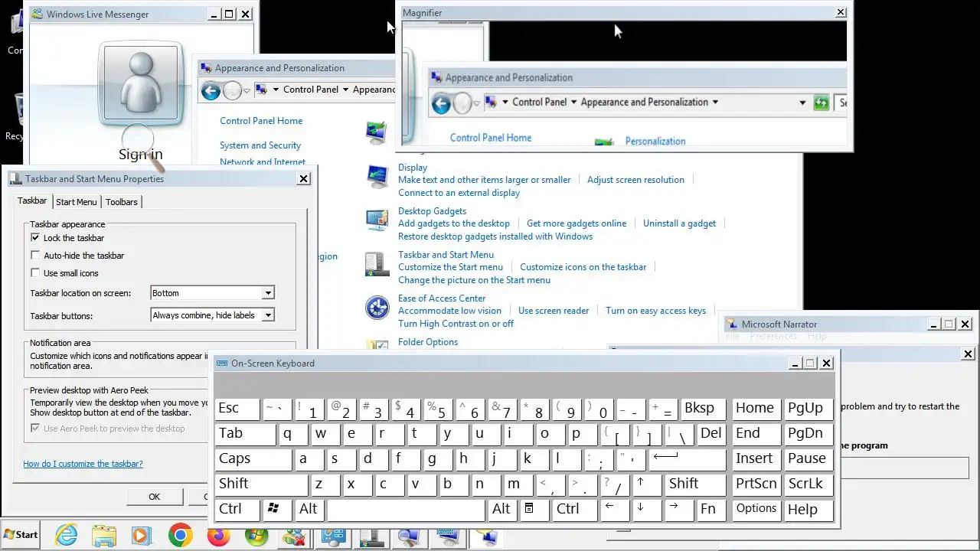Open System and Security in Control Panel sidebar

[x=260, y=145]
